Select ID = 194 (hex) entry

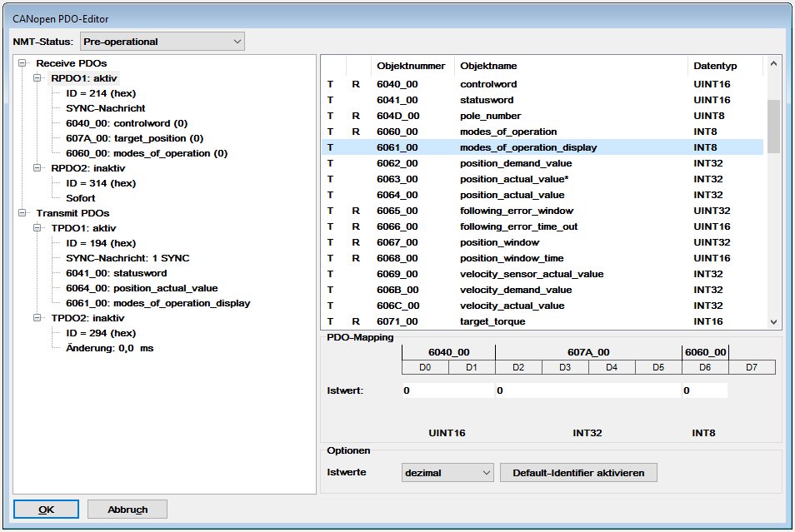pos(101,243)
